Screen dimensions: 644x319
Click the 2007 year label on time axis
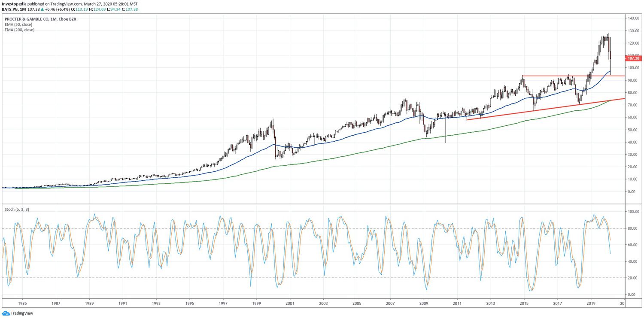tap(390, 304)
